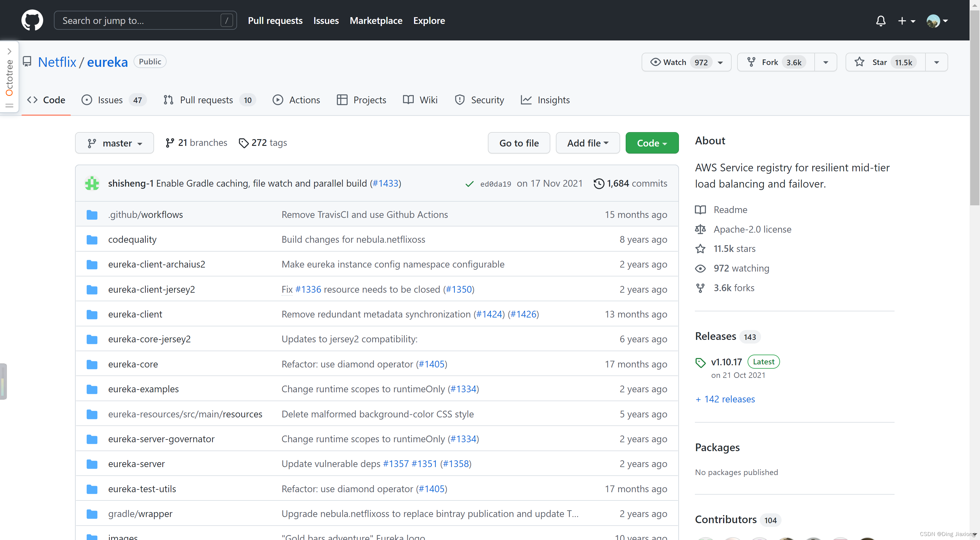Screen dimensions: 980x540
Task: Click Pull requests in the top navigation
Action: point(275,21)
